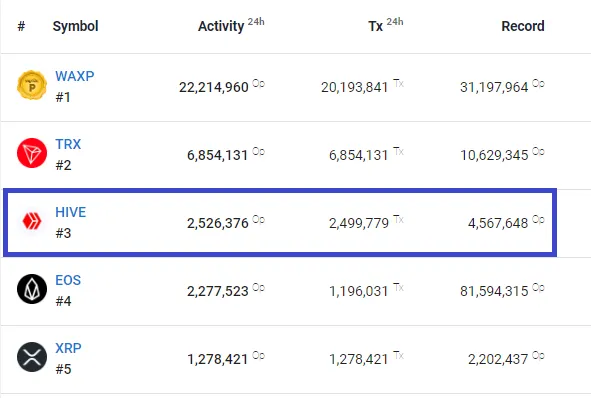This screenshot has height=398, width=591.
Task: Click the HIVE red chevron logo
Action: (x=32, y=221)
